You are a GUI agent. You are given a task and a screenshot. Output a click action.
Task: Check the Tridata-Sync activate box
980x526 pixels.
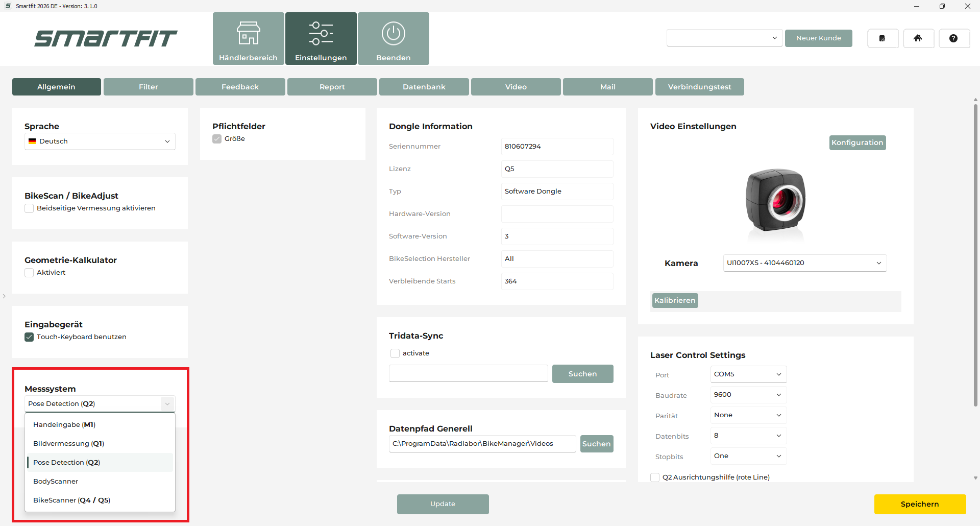(x=395, y=353)
